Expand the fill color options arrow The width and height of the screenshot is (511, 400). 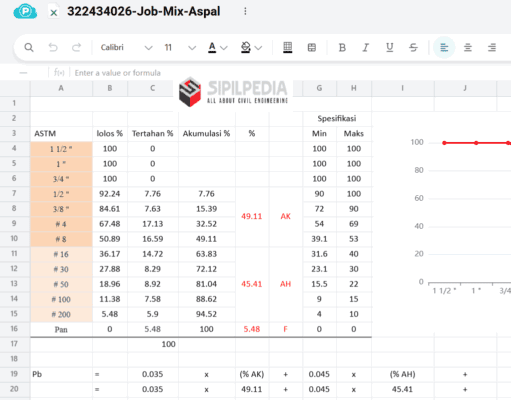click(x=258, y=48)
